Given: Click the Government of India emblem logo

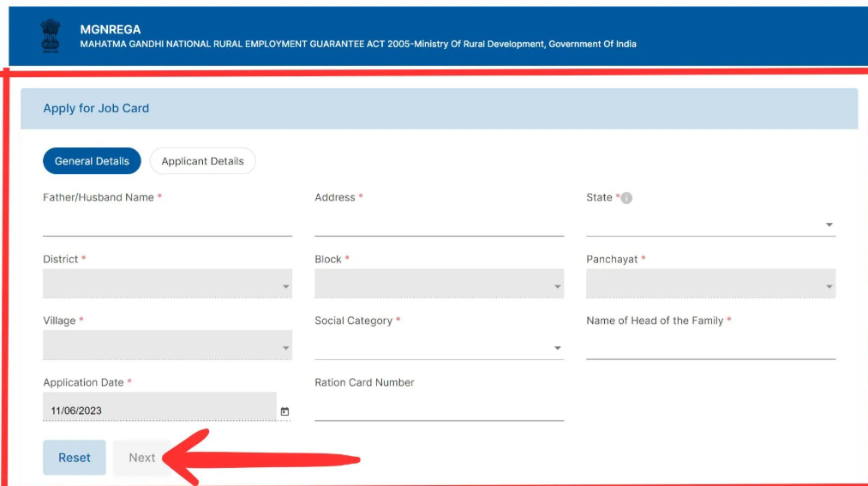Looking at the screenshot, I should pos(51,36).
